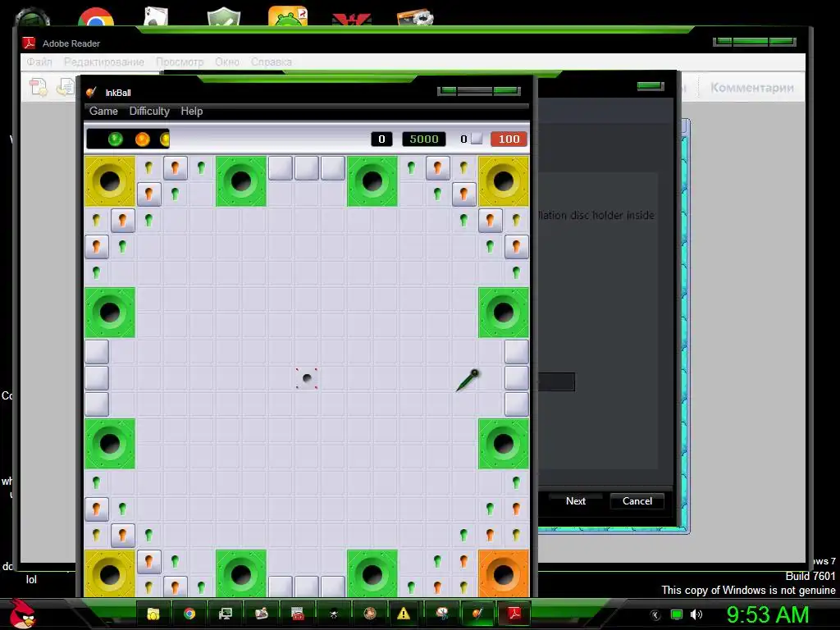This screenshot has height=630, width=840.
Task: Click the paint palette taskbar icon
Action: (442, 614)
